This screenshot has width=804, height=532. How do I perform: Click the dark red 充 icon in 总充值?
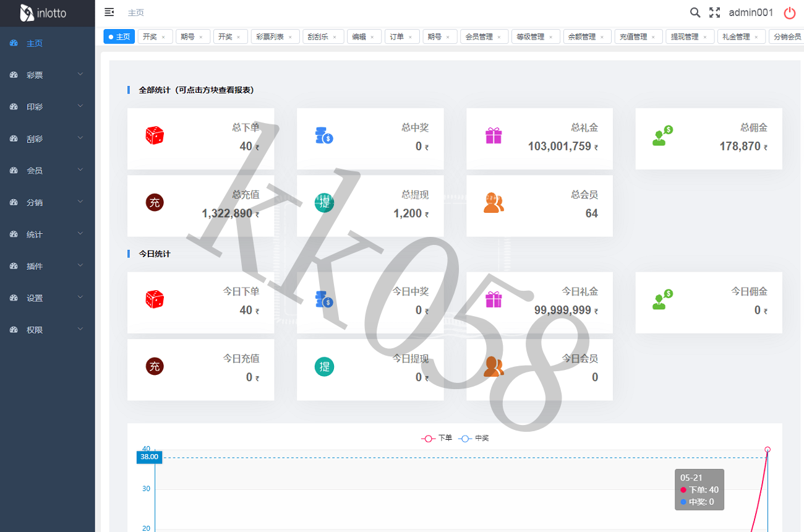(155, 202)
